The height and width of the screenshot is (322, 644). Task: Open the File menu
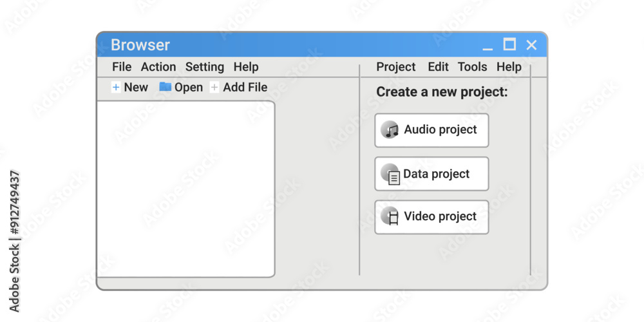pos(122,67)
